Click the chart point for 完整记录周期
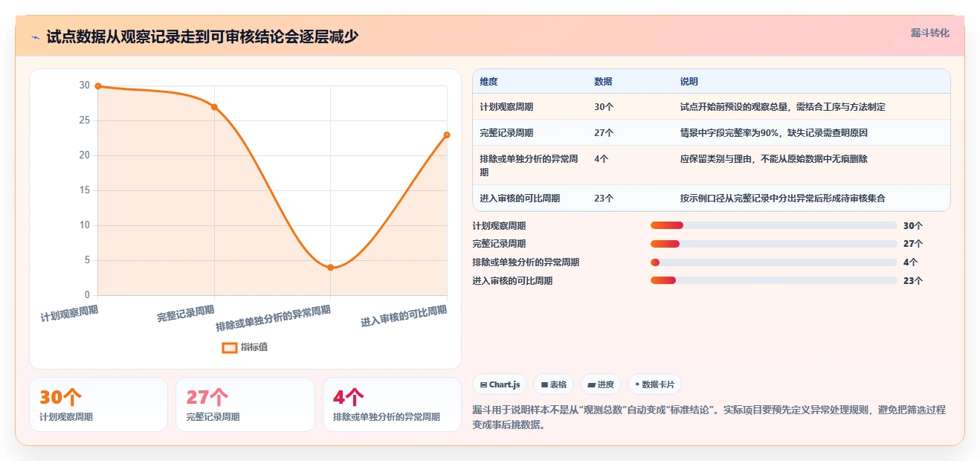This screenshot has height=461, width=980. click(x=214, y=107)
